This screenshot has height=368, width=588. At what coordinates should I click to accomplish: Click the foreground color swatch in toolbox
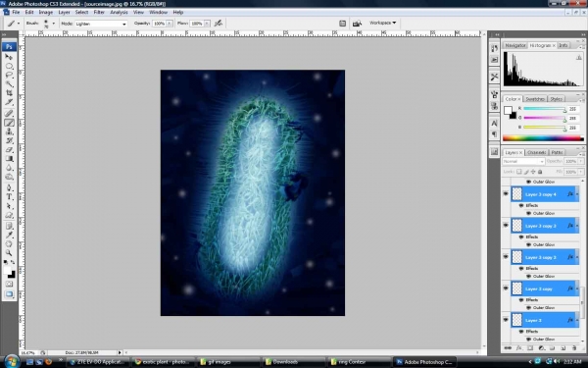[x=8, y=271]
